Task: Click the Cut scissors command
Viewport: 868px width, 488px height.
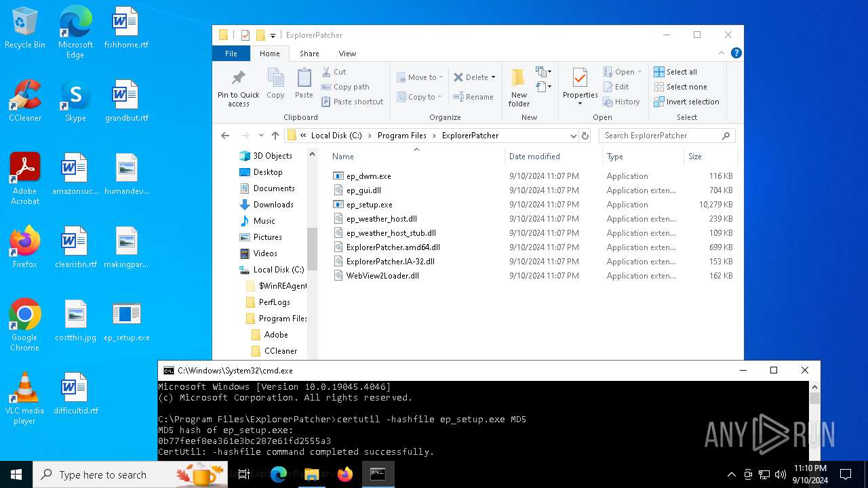Action: tap(334, 72)
